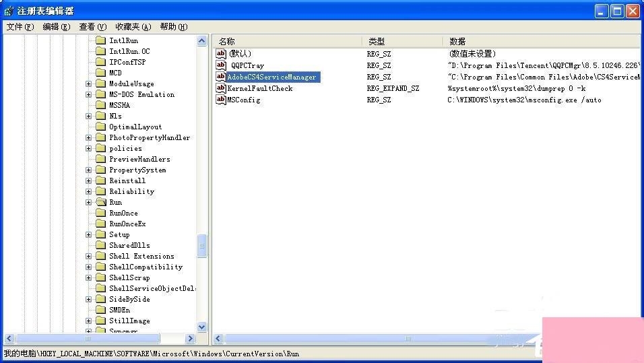Click the values pane scroll-left arrow
644x363 pixels.
point(218,339)
